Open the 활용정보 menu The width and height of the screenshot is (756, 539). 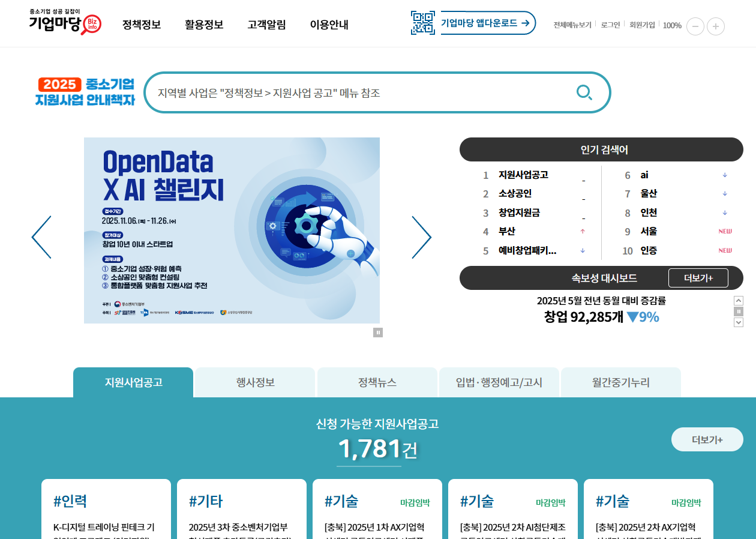click(204, 25)
